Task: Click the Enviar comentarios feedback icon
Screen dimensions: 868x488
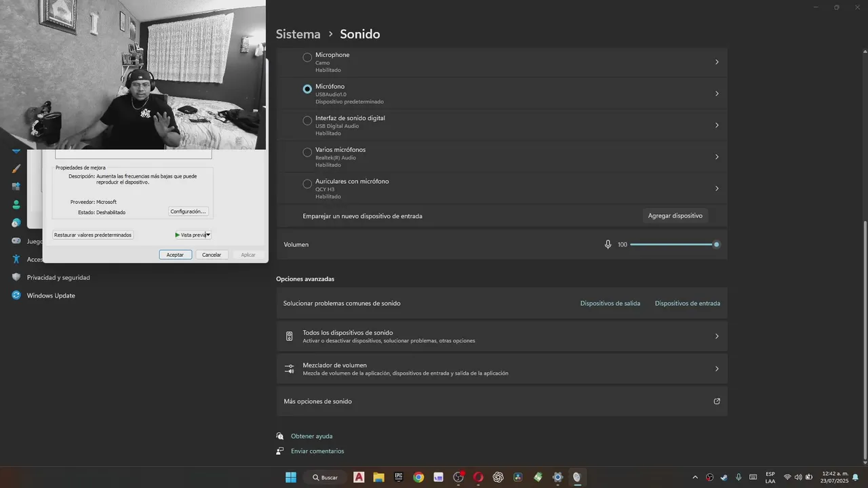Action: tap(280, 451)
